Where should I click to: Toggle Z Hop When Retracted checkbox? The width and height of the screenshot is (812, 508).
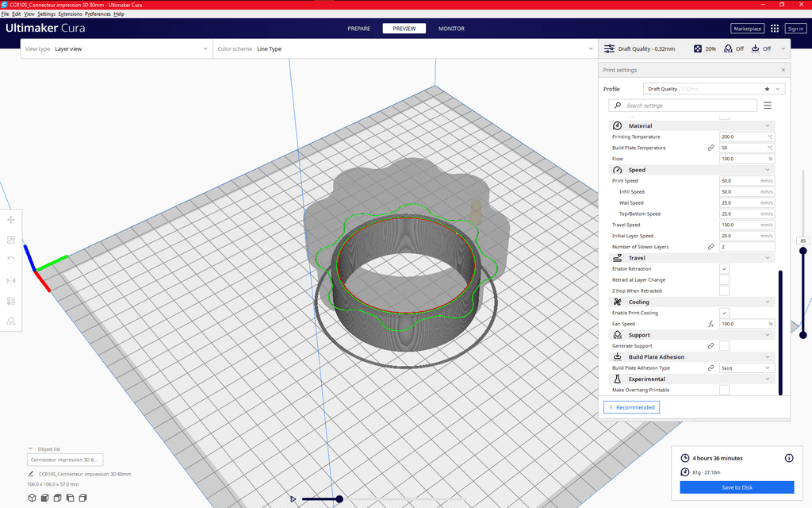click(x=725, y=291)
